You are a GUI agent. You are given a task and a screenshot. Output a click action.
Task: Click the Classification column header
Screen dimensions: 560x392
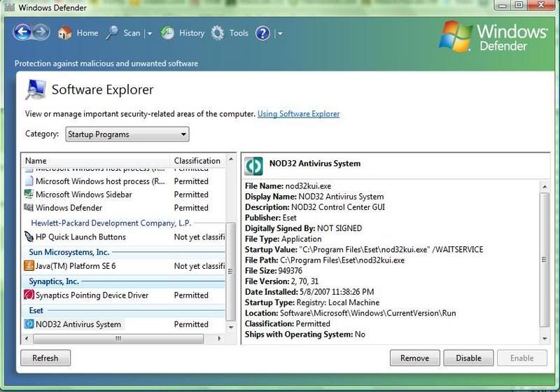click(x=197, y=161)
